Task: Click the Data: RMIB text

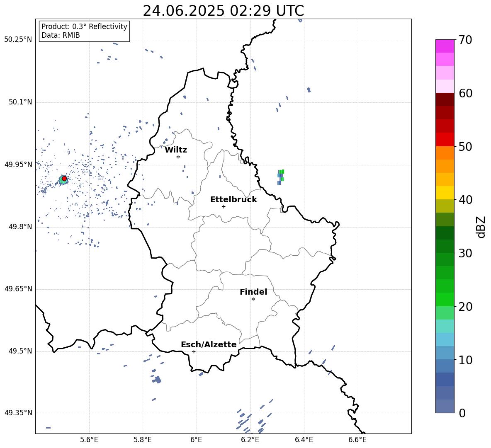Action: (61, 35)
